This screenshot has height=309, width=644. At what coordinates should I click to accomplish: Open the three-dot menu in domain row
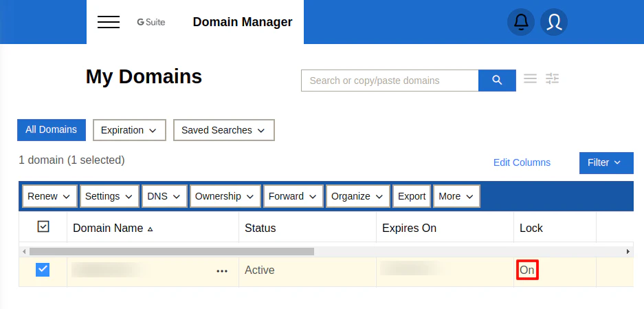(222, 271)
